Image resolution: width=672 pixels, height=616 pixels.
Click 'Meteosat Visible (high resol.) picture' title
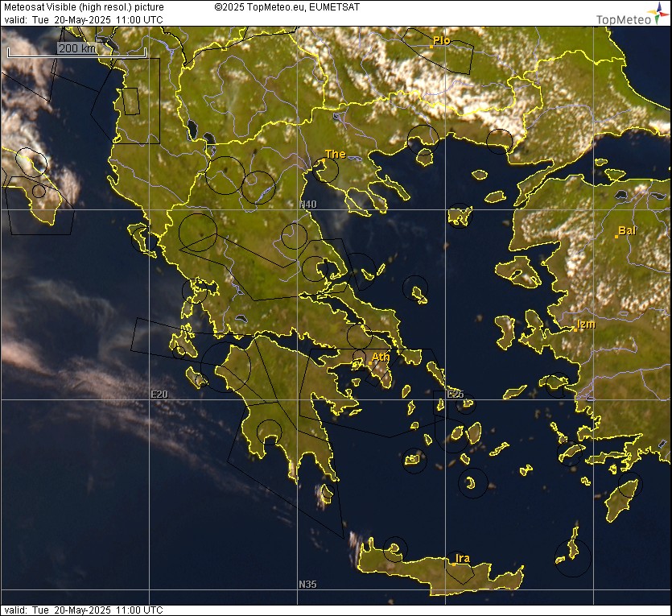tap(84, 7)
